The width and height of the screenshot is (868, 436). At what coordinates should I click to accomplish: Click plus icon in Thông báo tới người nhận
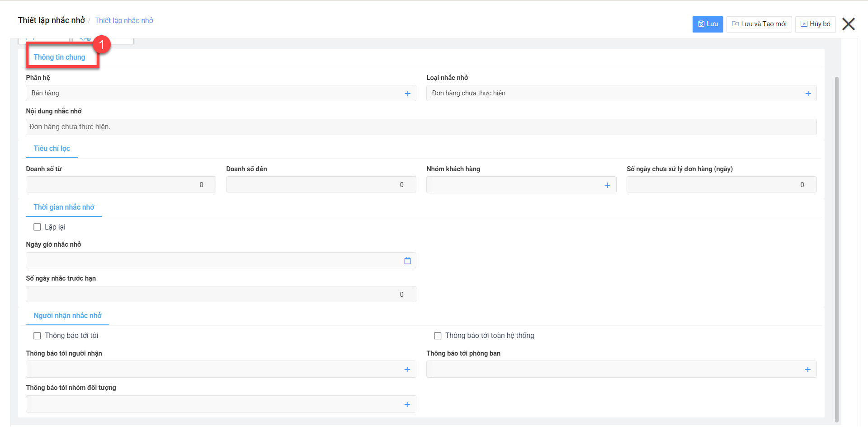pos(407,370)
